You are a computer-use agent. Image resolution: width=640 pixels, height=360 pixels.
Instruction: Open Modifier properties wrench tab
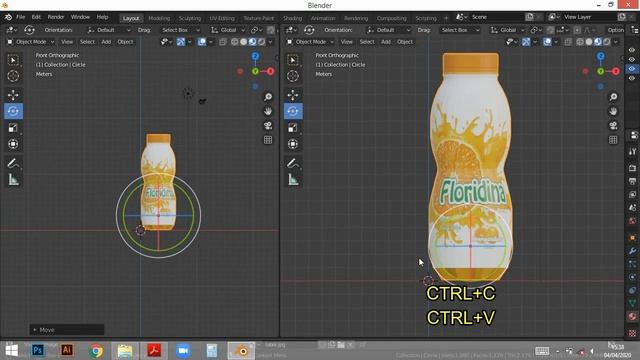[632, 251]
